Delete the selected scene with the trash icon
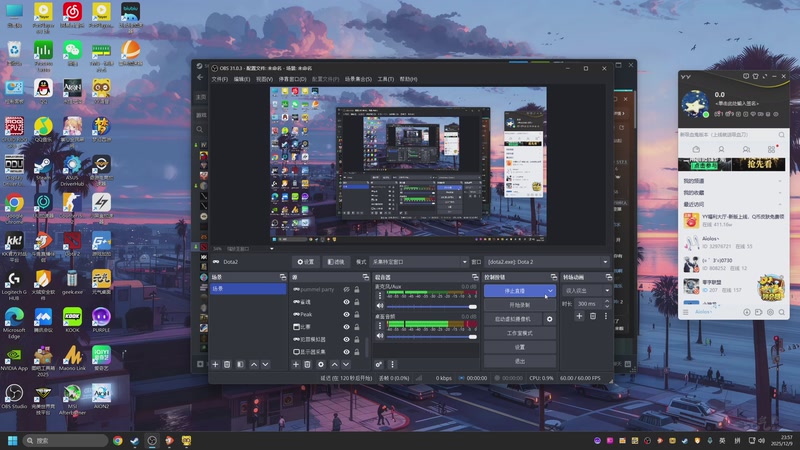800x450 pixels. point(227,364)
